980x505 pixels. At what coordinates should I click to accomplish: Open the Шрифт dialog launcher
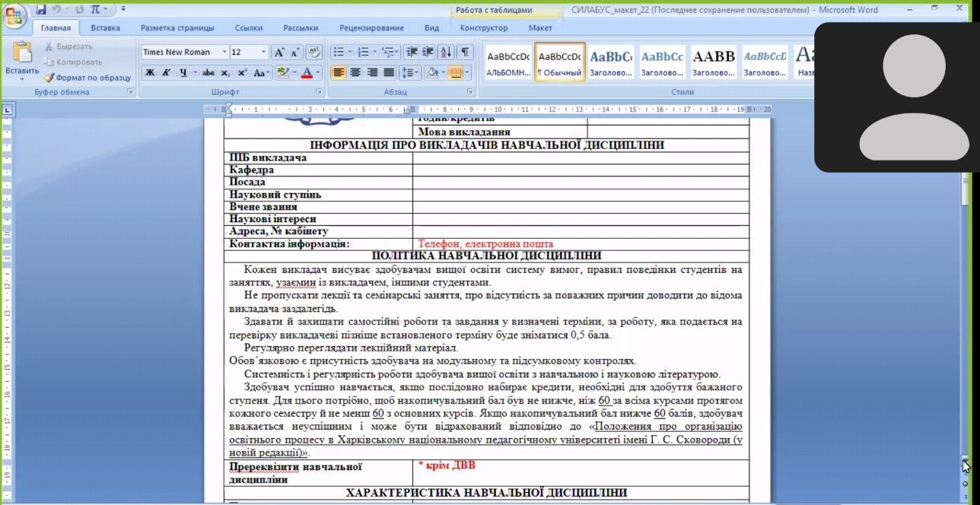(x=320, y=92)
